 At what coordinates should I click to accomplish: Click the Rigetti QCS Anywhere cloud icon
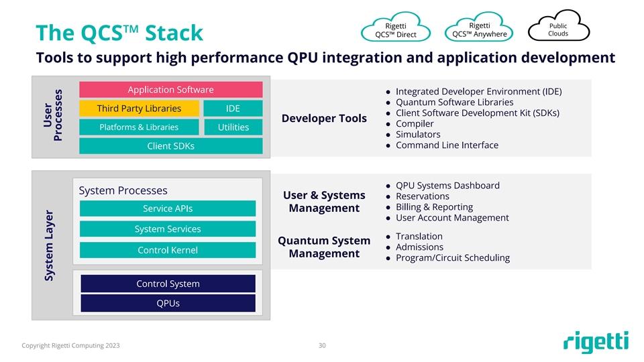(479, 27)
